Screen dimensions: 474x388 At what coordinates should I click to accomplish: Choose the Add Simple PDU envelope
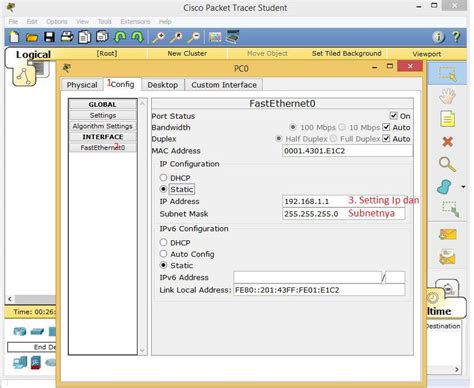point(447,235)
